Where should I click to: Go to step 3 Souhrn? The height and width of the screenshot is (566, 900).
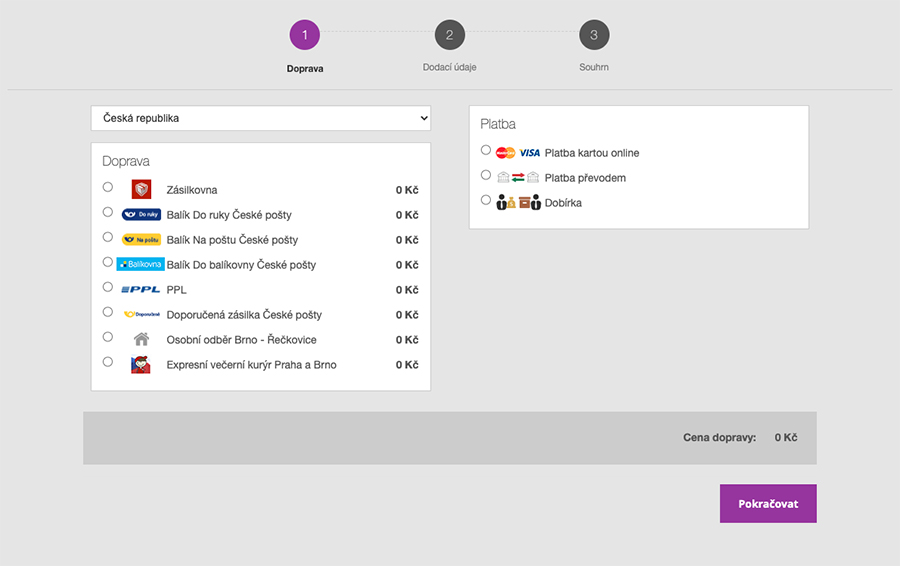point(594,36)
